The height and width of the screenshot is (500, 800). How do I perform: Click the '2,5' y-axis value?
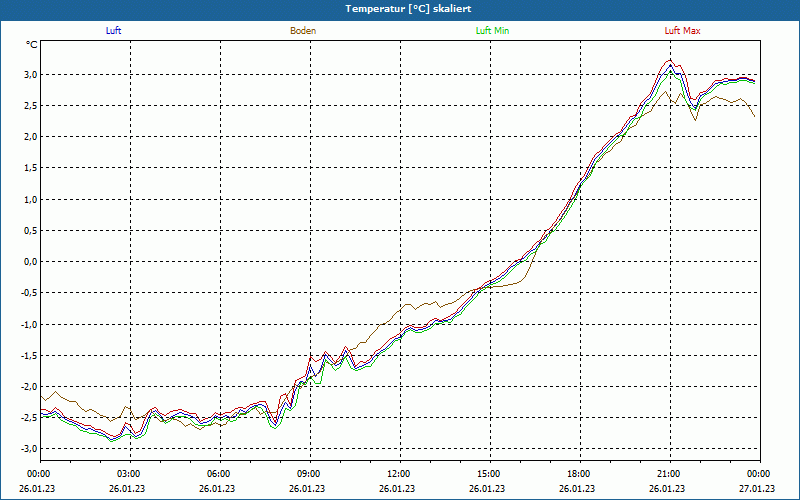click(31, 106)
